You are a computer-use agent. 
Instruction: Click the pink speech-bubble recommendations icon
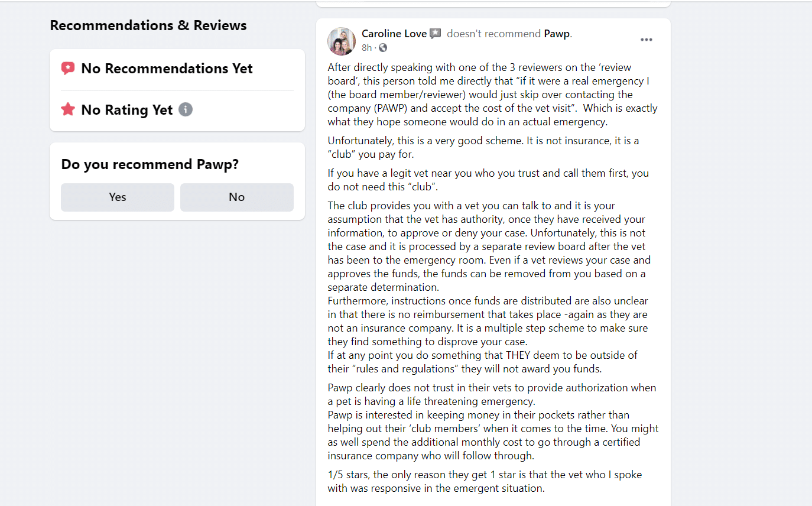67,68
